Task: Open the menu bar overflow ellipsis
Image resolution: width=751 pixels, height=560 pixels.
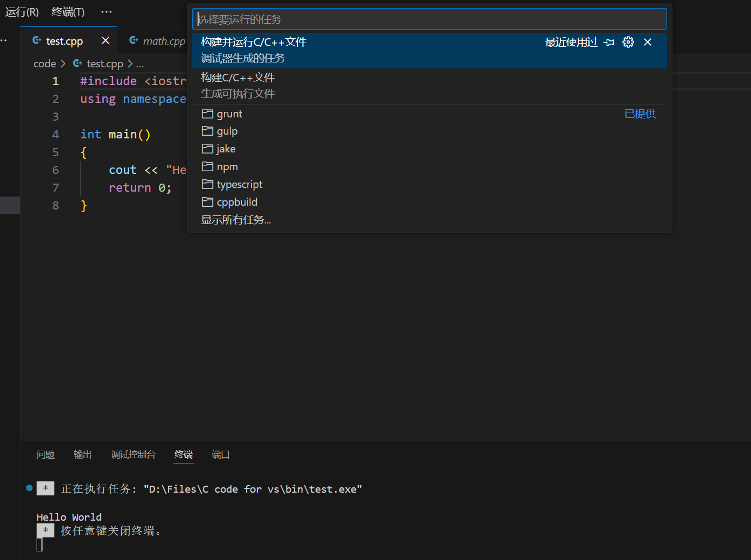Action: tap(107, 12)
